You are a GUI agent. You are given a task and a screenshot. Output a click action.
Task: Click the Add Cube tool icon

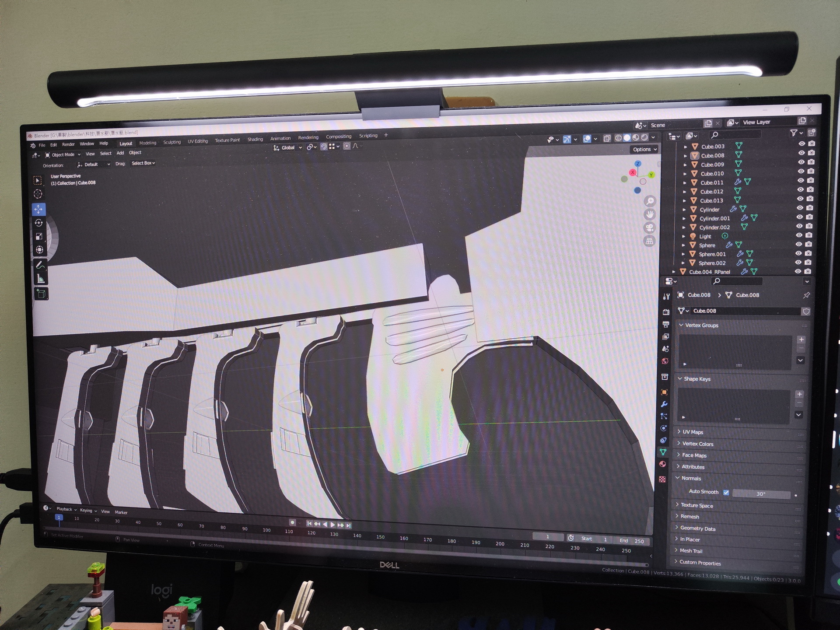41,294
